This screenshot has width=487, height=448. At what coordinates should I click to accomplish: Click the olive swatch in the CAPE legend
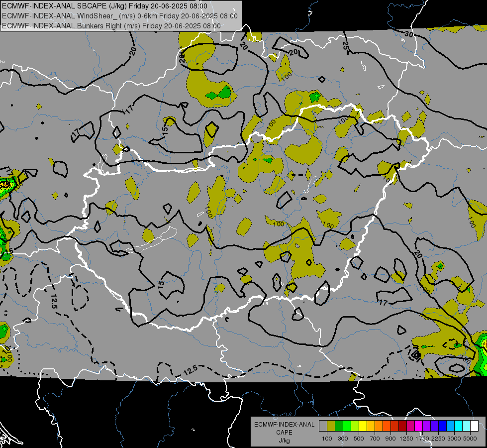pyautogui.click(x=331, y=426)
